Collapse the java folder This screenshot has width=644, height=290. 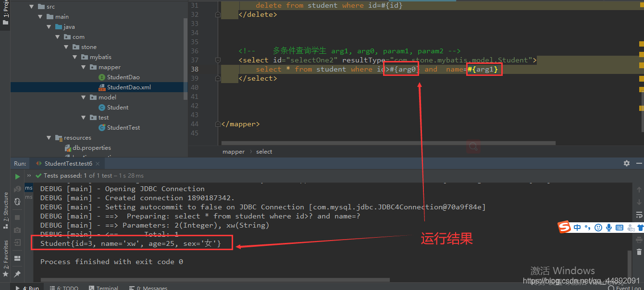pos(49,27)
